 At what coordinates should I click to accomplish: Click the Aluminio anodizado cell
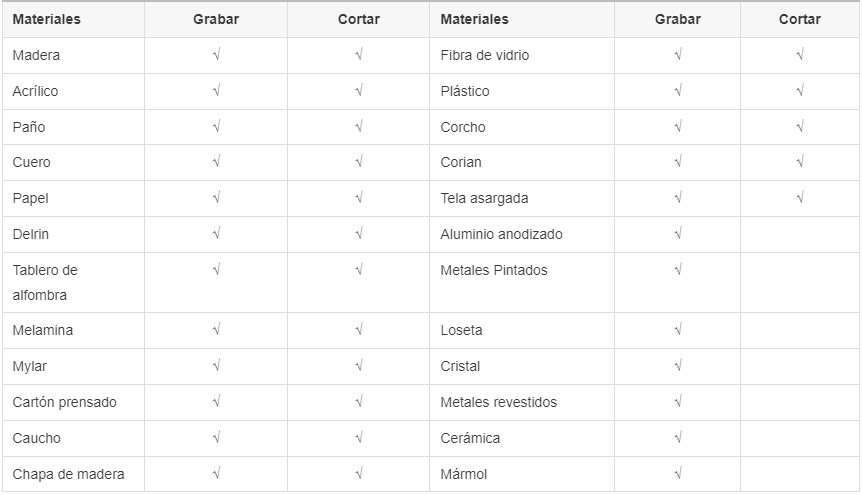pyautogui.click(x=522, y=234)
